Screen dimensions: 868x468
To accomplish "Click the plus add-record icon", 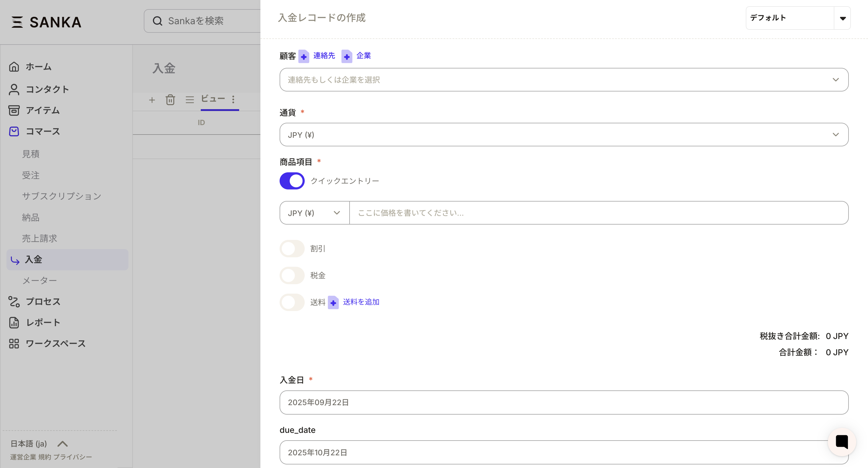I will click(152, 100).
